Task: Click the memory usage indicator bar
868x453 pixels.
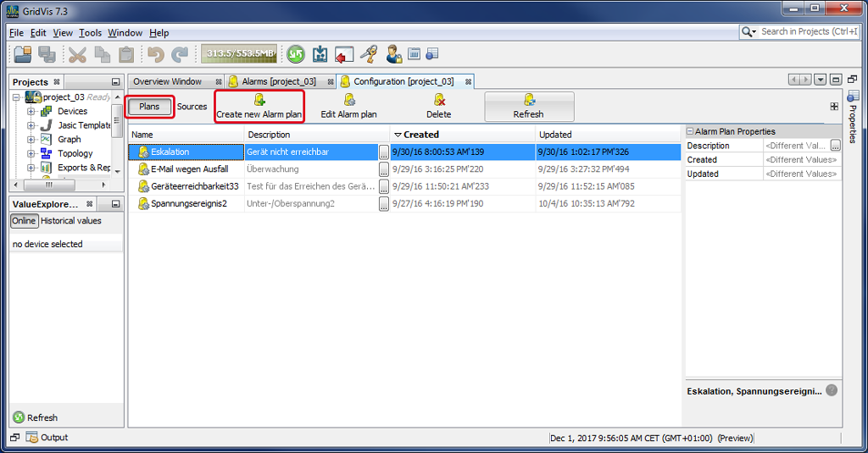Action: [239, 54]
